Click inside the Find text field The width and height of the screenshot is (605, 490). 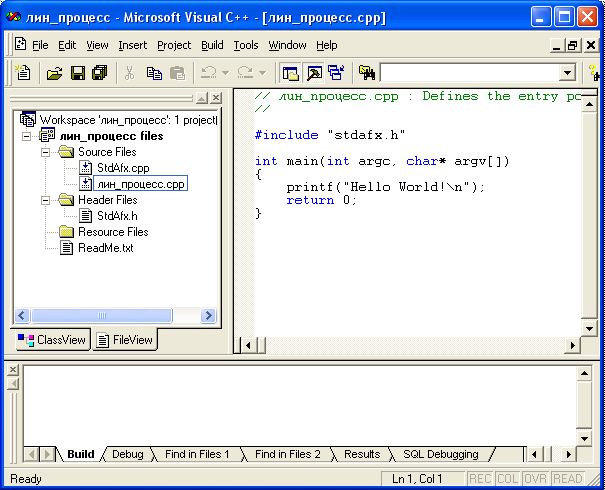tap(470, 73)
